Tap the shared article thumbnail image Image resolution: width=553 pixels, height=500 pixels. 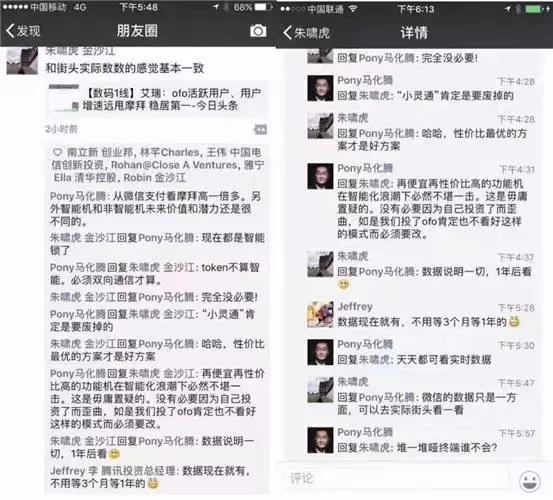click(64, 98)
